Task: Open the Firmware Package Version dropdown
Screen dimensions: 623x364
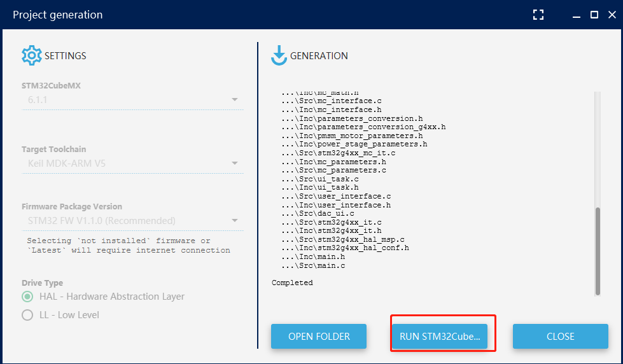Action: pos(132,221)
